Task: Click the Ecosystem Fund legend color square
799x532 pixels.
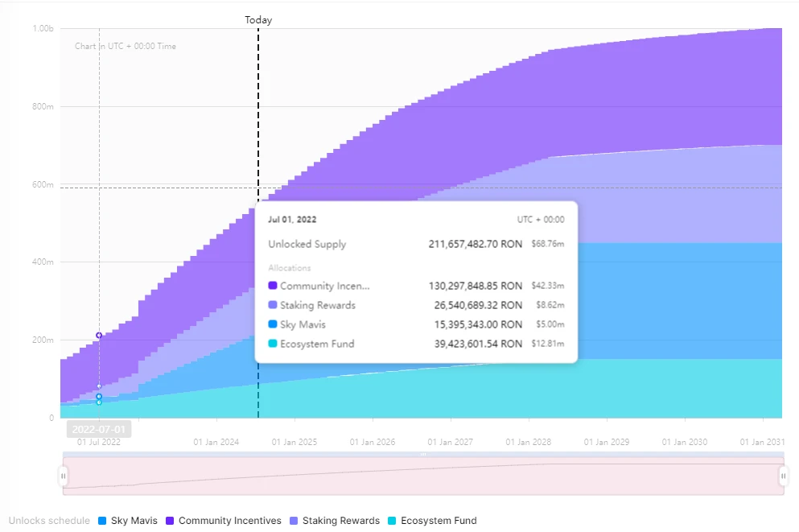Action: (x=392, y=521)
